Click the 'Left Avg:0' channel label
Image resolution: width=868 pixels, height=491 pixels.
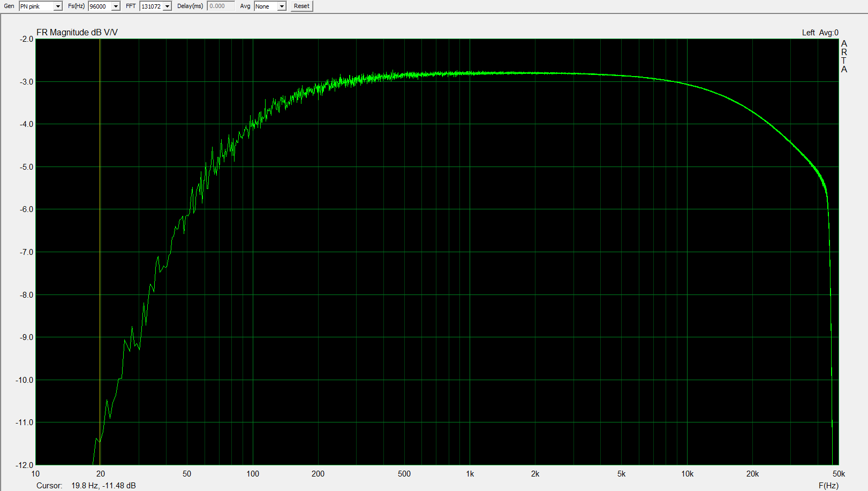point(820,33)
